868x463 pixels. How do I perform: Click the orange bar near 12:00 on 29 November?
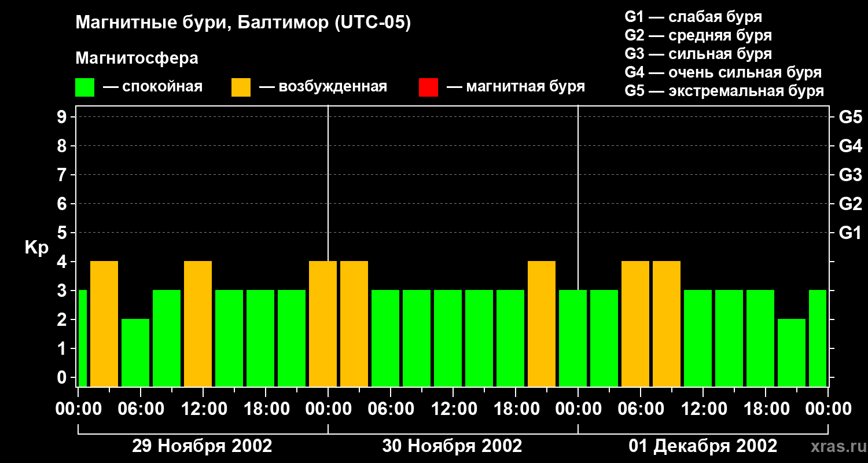[x=198, y=324]
